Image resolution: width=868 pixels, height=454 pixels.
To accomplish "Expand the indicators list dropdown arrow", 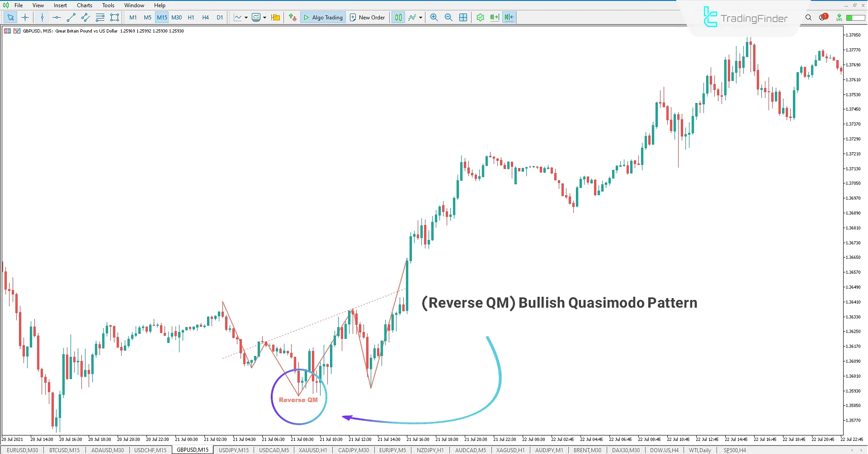I will [x=420, y=18].
